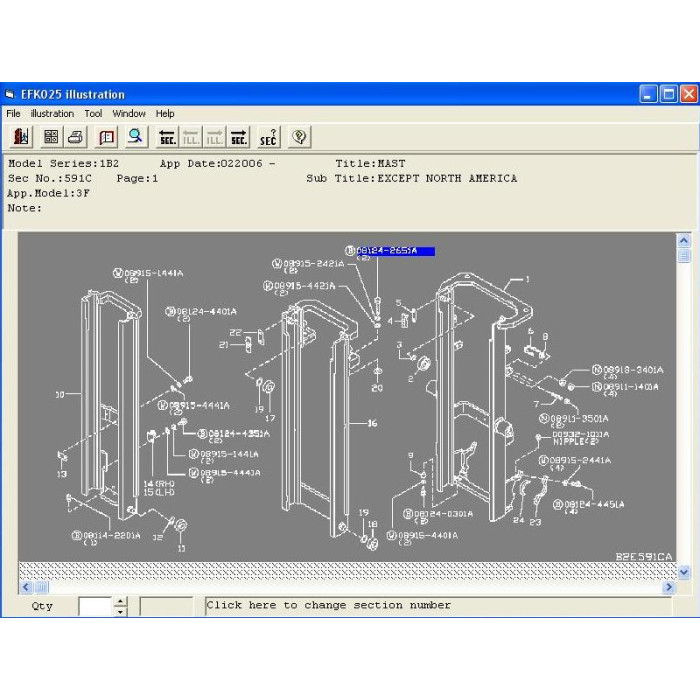Click callout number 20 in diagram
Image resolution: width=700 pixels, height=700 pixels.
click(377, 388)
